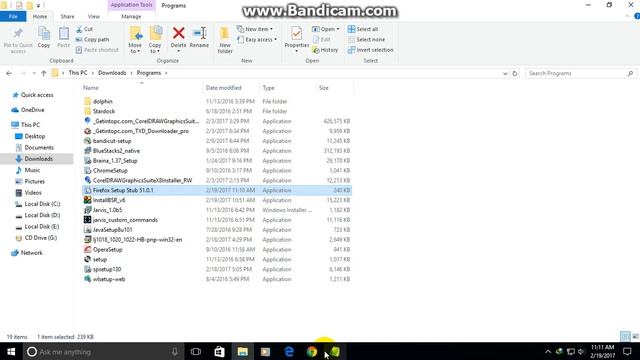640x360 pixels.
Task: Open Task View on the taskbar
Action: (x=196, y=351)
